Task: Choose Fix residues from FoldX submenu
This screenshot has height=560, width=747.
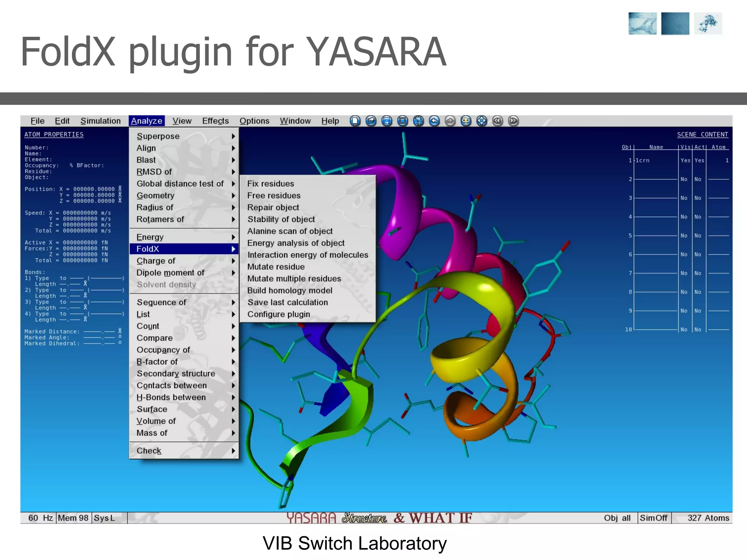Action: pyautogui.click(x=271, y=184)
